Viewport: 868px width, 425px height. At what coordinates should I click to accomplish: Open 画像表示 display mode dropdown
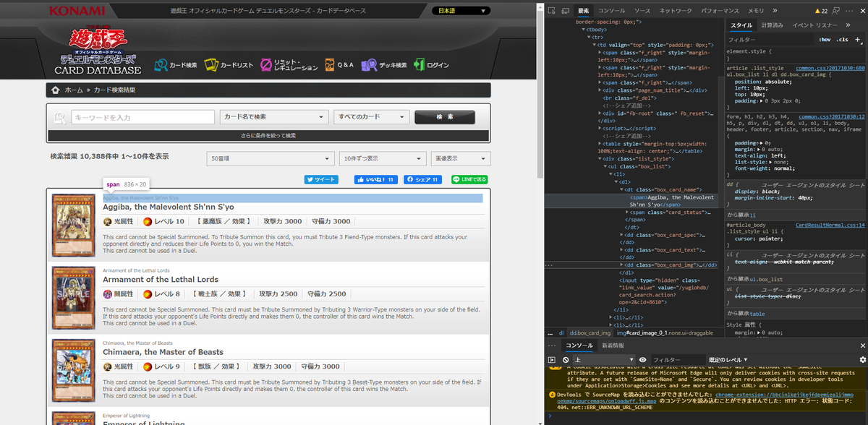pos(460,158)
